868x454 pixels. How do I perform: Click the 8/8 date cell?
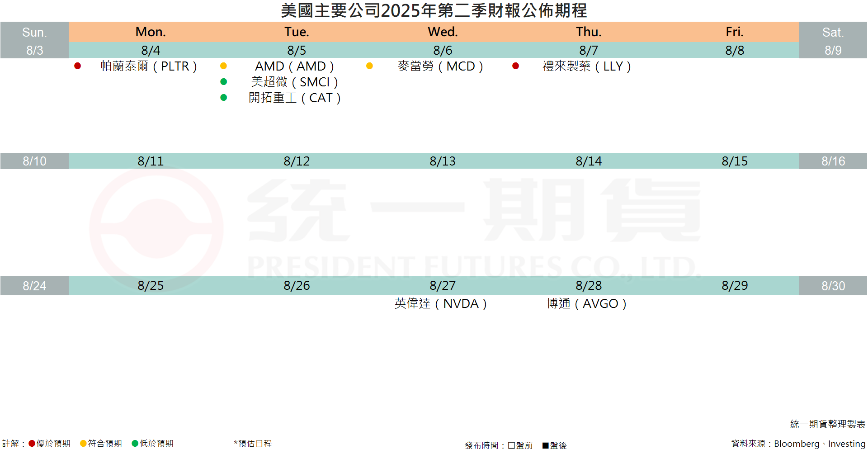pos(735,50)
